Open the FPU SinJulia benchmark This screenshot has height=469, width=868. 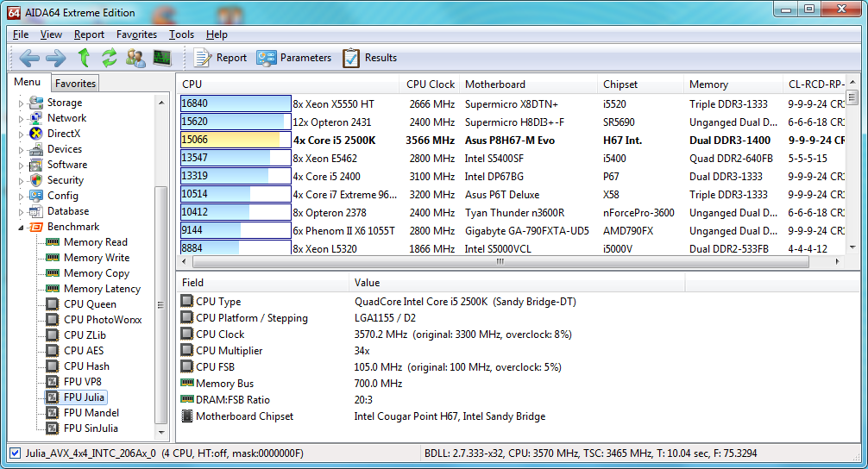(x=91, y=428)
